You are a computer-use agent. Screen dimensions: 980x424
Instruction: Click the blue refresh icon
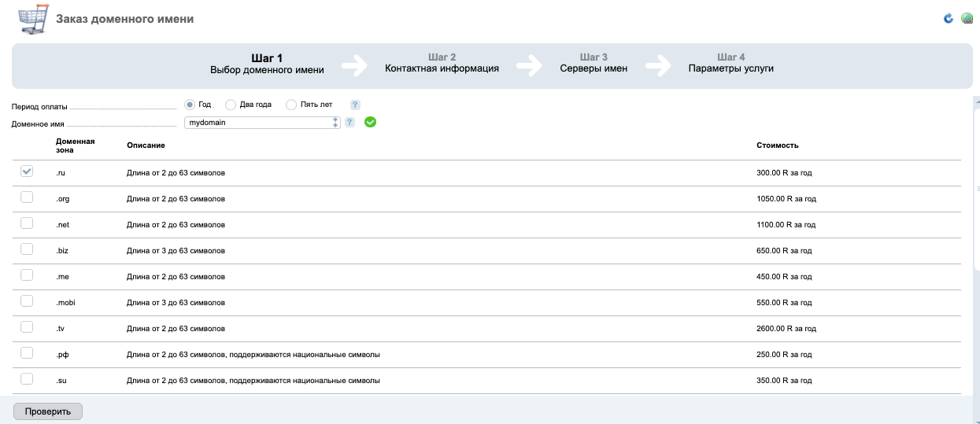coord(949,18)
